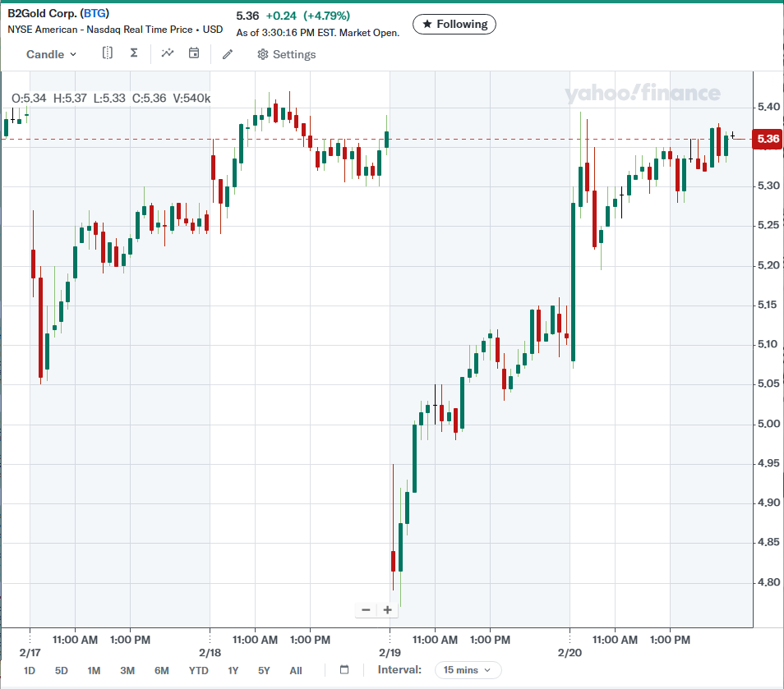Click the 2/19 date label on axis
The width and height of the screenshot is (784, 689).
click(x=390, y=653)
